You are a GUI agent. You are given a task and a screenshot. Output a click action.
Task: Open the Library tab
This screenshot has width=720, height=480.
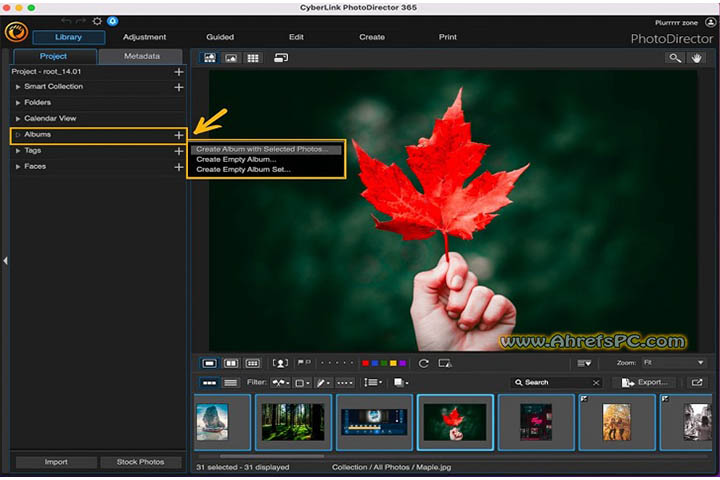click(68, 37)
